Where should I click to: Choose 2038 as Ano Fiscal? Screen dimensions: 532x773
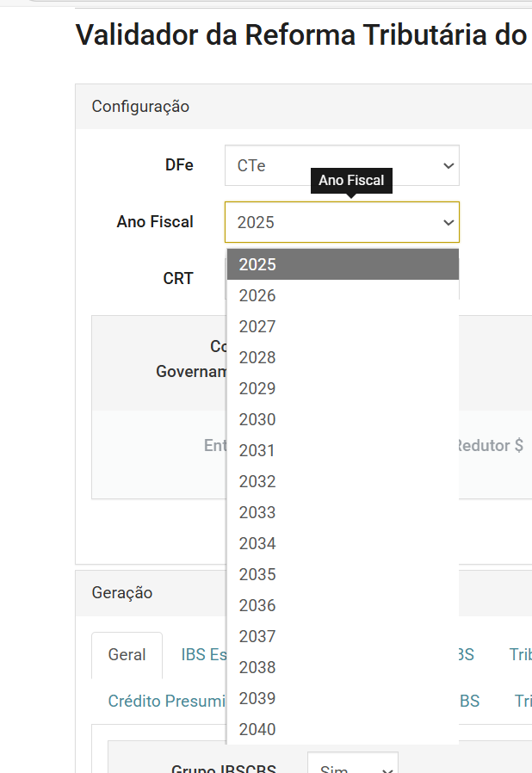pos(343,667)
